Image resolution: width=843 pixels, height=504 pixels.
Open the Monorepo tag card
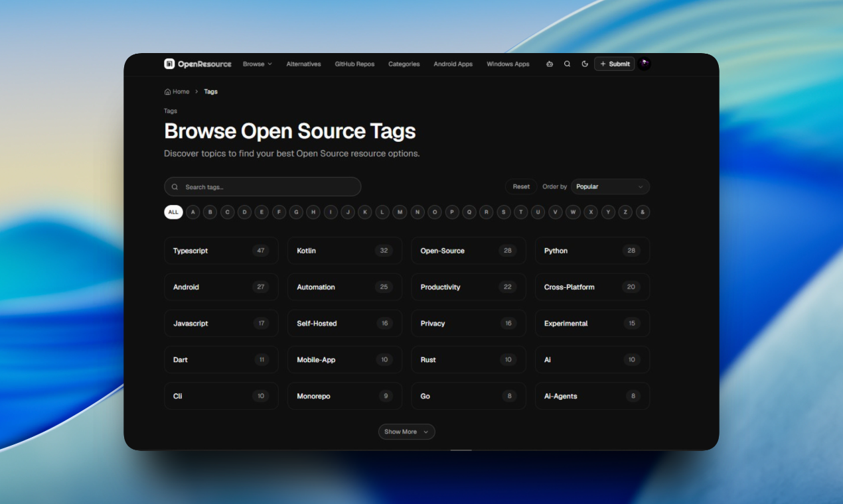coord(345,396)
